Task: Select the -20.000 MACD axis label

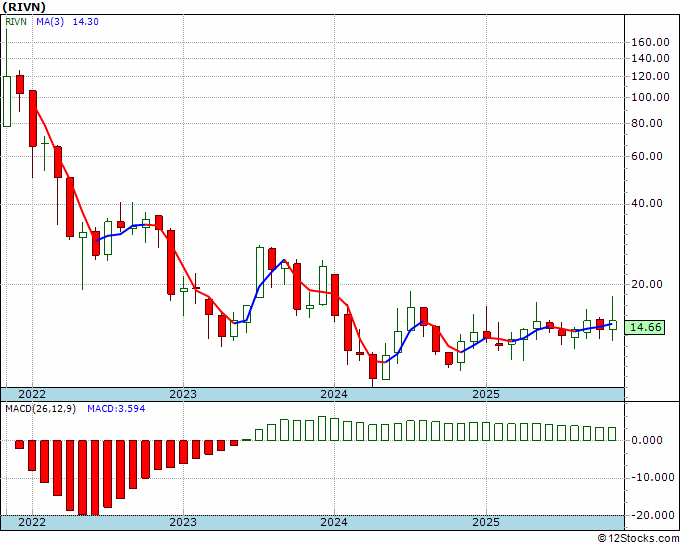Action: point(651,515)
